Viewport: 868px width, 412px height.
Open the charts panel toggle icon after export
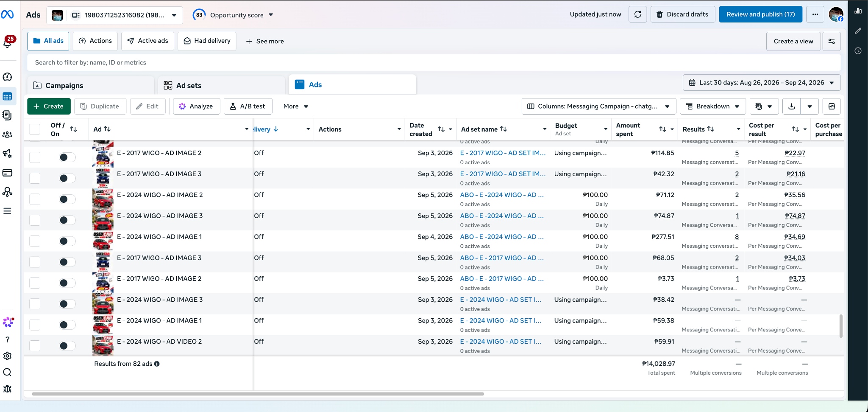832,107
